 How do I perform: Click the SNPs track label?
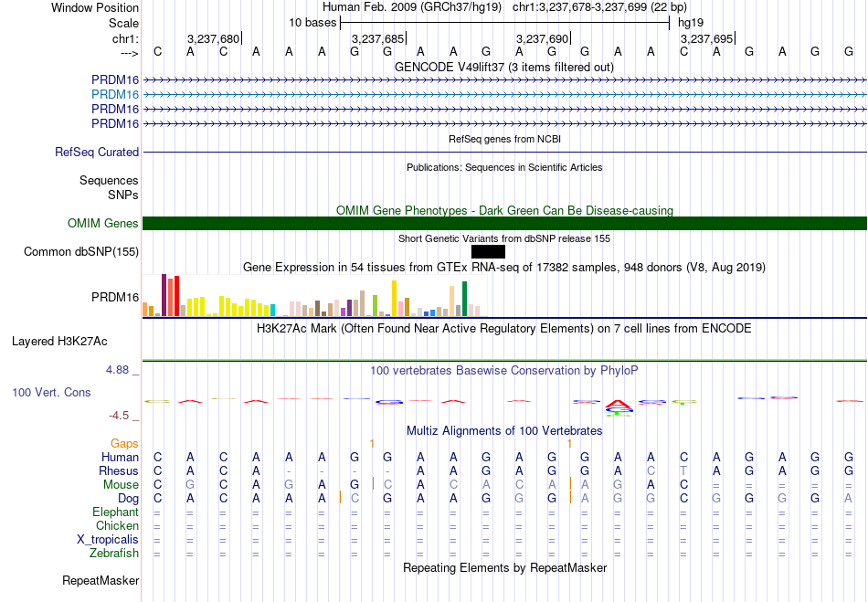tap(123, 195)
